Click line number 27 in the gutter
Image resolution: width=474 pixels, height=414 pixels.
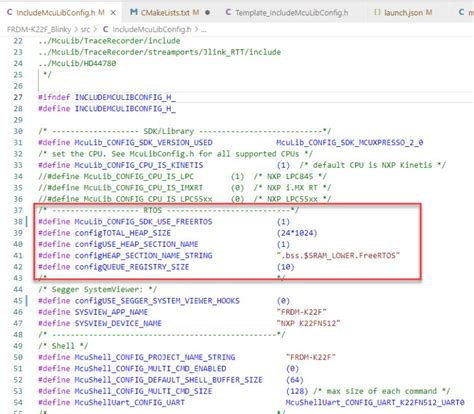tap(18, 97)
